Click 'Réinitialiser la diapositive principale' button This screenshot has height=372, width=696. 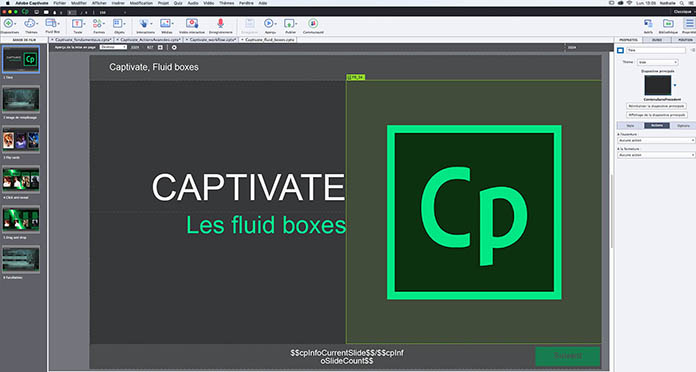656,106
